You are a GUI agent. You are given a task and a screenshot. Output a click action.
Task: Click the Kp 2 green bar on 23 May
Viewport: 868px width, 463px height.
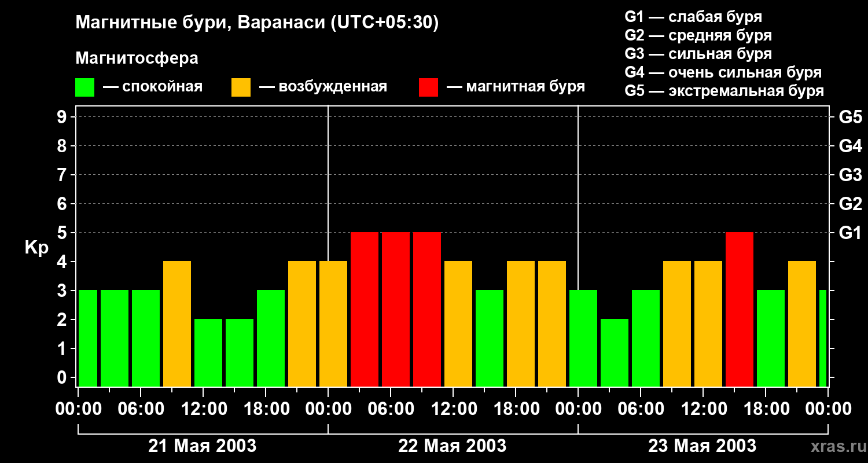(x=615, y=352)
